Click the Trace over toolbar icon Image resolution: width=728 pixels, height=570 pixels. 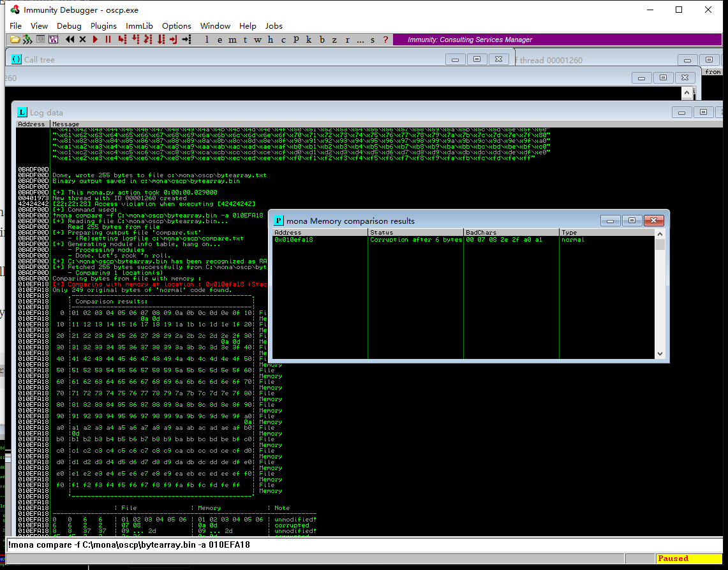point(161,40)
